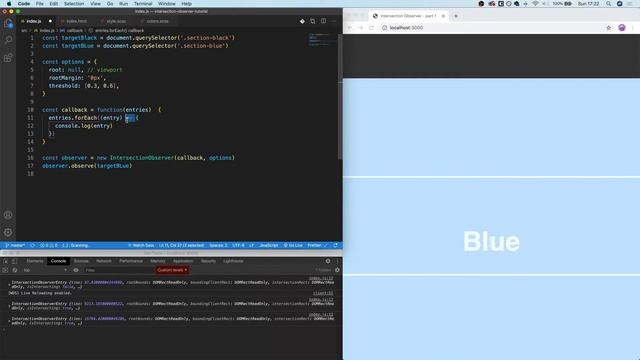The image size is (640, 360).
Task: Open the Chrome three-dot menu
Action: click(x=633, y=28)
